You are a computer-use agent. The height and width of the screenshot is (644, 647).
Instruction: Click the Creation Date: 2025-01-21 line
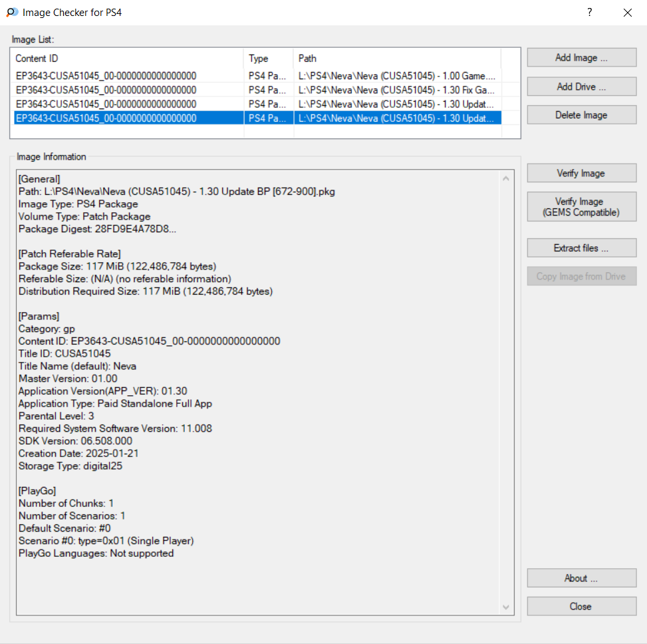coord(78,453)
